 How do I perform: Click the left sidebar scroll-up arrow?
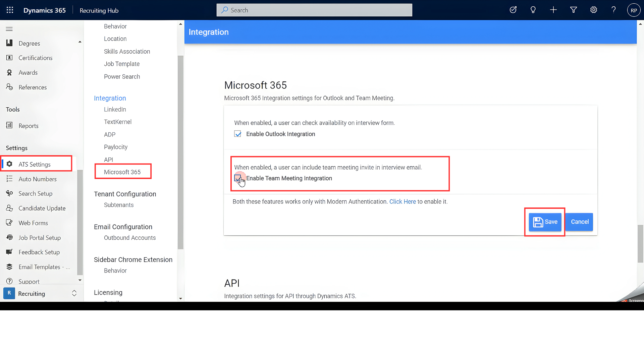click(x=80, y=42)
